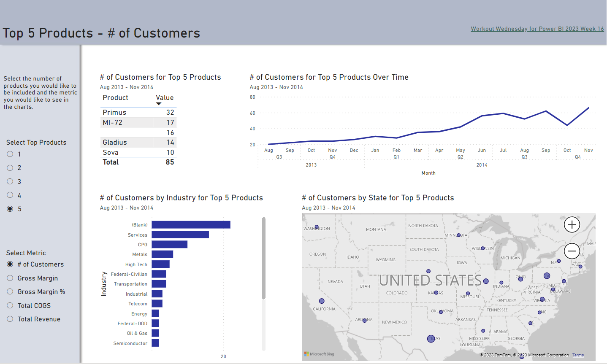Open the map Terms link
This screenshot has height=364, width=607.
[x=578, y=355]
